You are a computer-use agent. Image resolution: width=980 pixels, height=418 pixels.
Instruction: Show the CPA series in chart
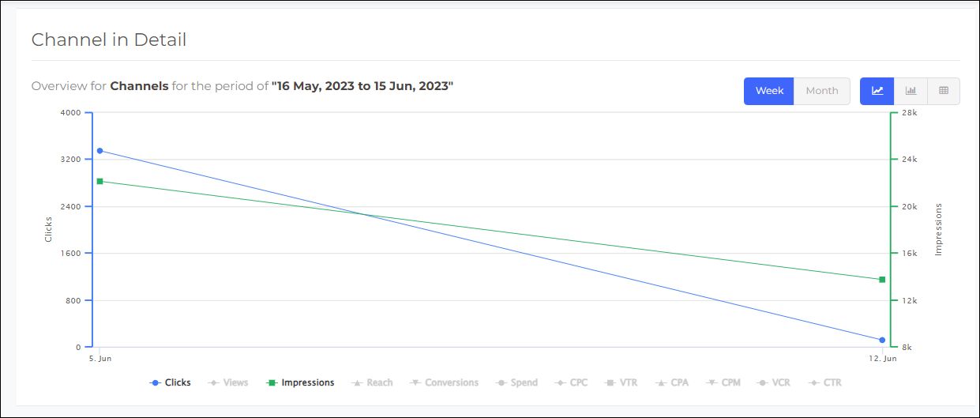[671, 382]
